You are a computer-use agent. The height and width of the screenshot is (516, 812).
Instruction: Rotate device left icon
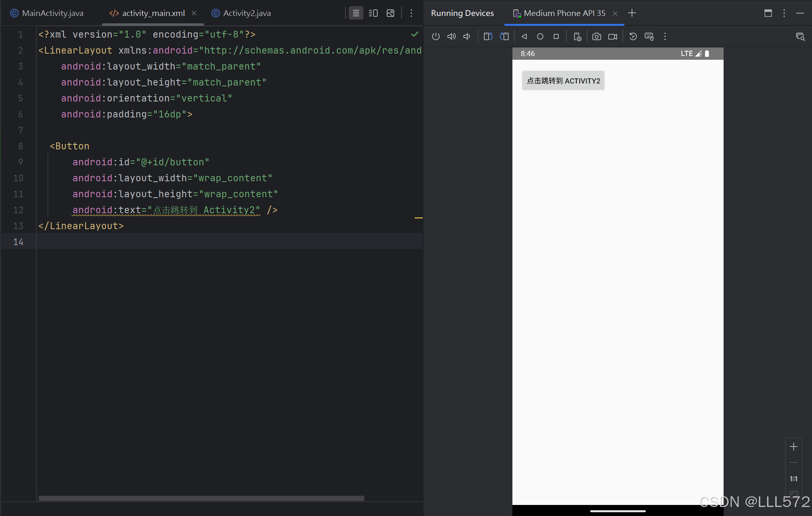tap(488, 37)
